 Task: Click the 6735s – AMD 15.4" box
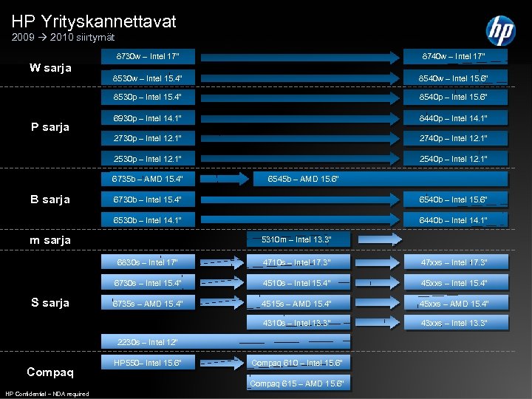(148, 302)
